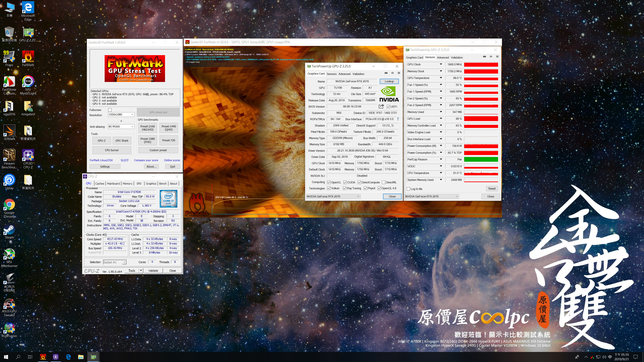Click the screenshot camera icon in GPU-Z Graphics Card window
The image size is (644, 362).
click(386, 73)
